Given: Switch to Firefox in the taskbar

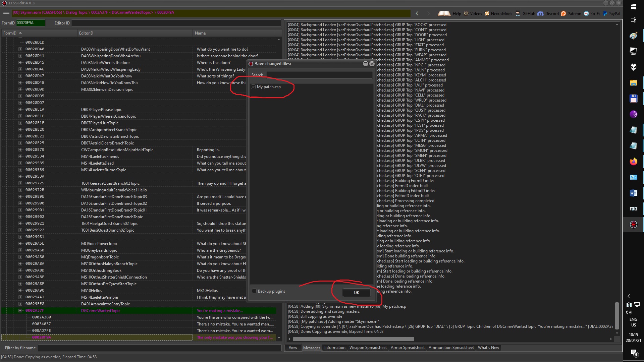Looking at the screenshot, I should click(x=633, y=162).
